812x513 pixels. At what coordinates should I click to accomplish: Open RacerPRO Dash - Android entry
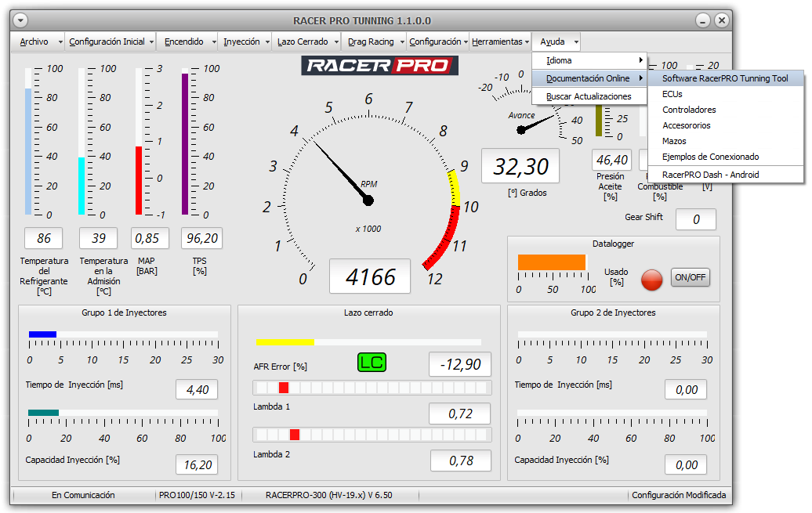coord(726,175)
